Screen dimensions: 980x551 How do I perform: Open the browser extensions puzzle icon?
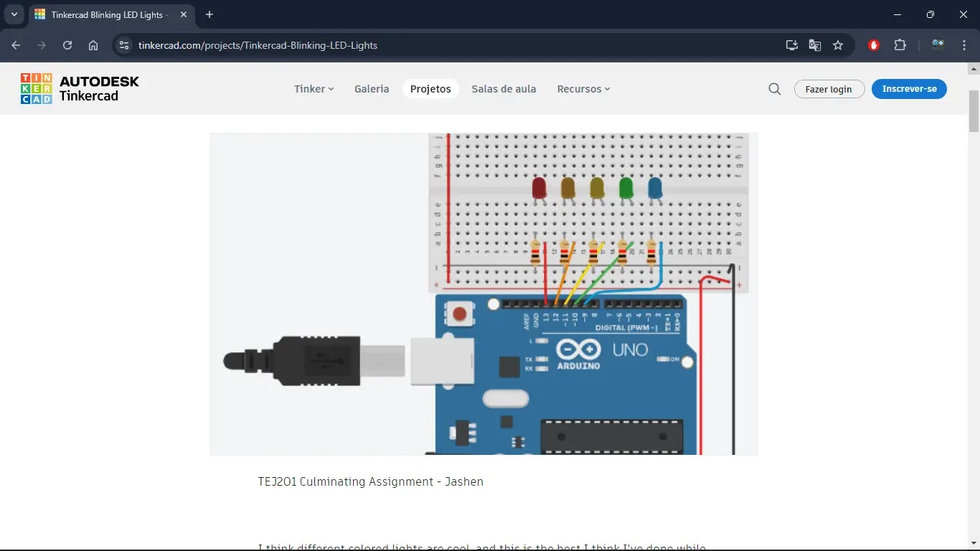pos(900,45)
